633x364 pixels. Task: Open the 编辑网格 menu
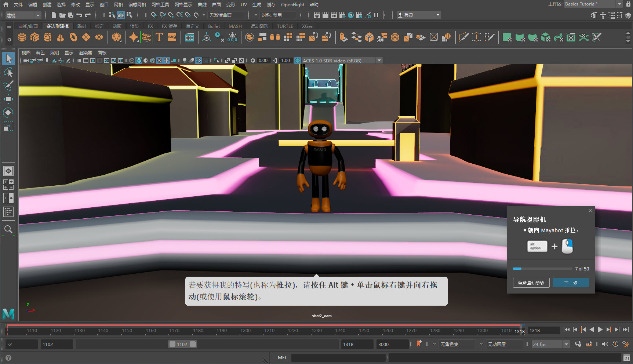(x=137, y=4)
